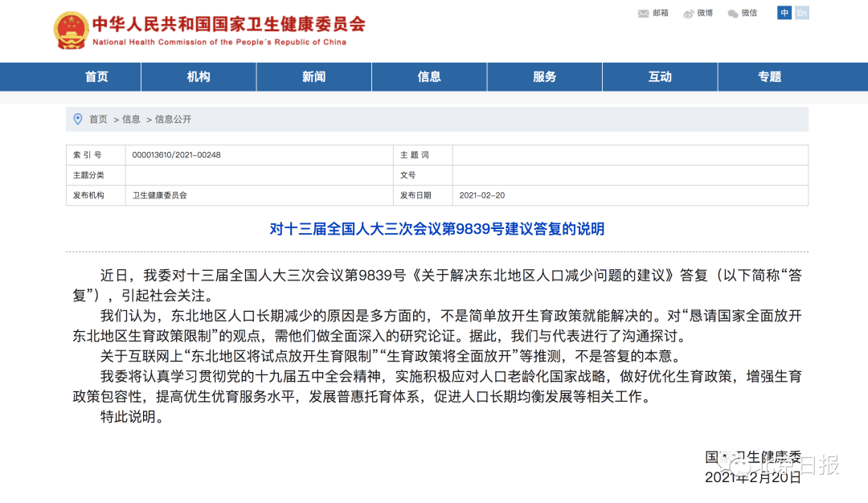Image resolution: width=868 pixels, height=503 pixels.
Task: Click the 微博 text link
Action: [x=705, y=13]
